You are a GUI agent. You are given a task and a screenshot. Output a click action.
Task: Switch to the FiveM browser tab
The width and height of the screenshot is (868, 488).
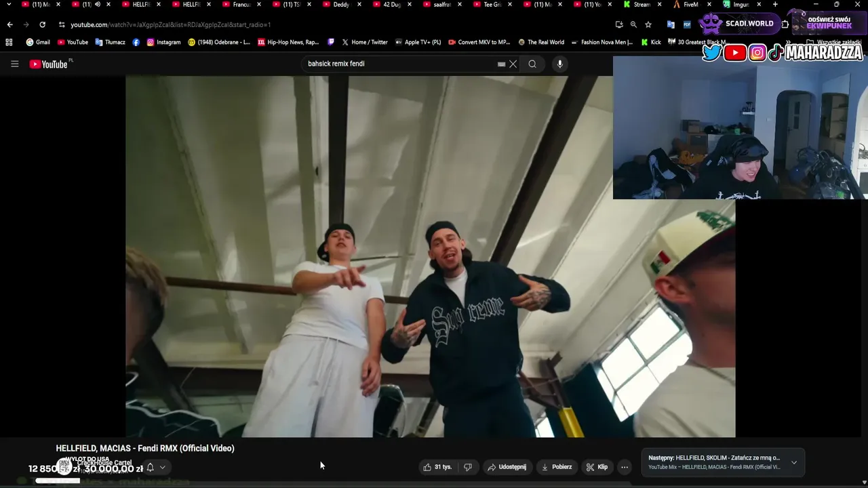tap(690, 5)
